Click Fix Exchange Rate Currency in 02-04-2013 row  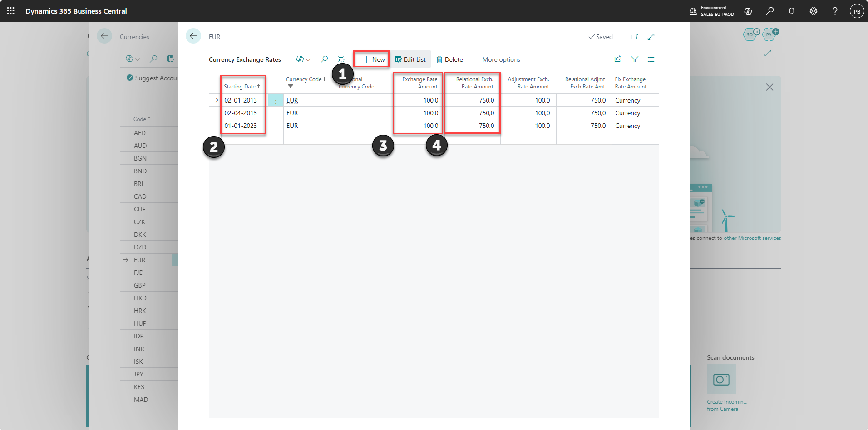click(x=628, y=113)
